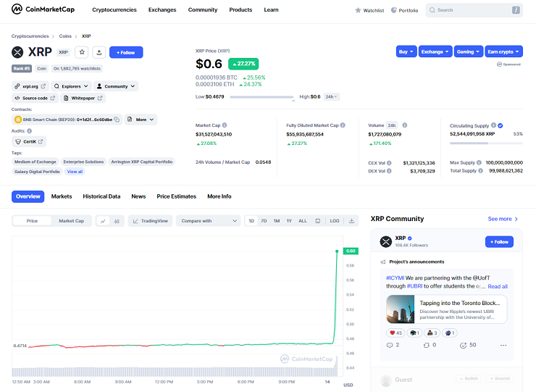
Task: Select the 7D chart time range
Action: [264, 221]
